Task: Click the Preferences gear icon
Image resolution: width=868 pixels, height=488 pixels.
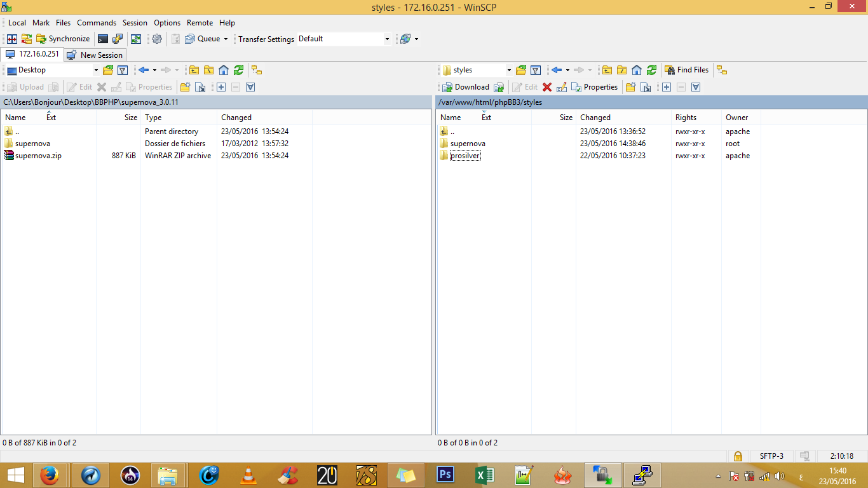Action: 156,39
